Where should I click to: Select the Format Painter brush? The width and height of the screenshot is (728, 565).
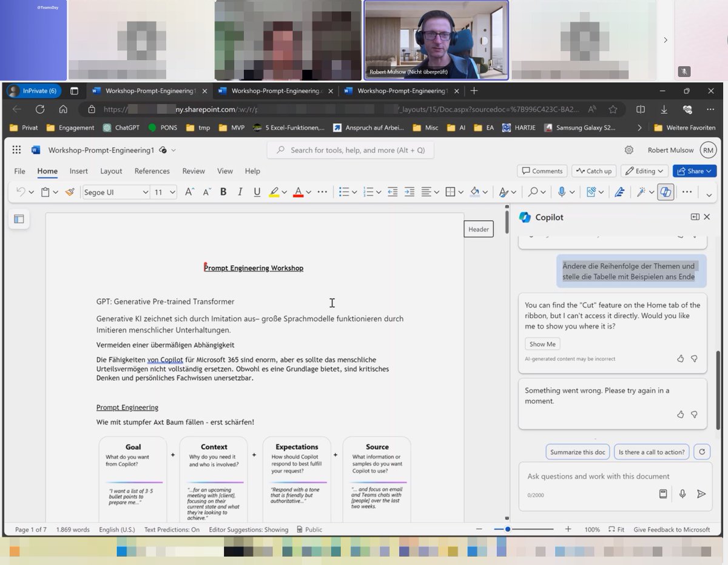70,192
